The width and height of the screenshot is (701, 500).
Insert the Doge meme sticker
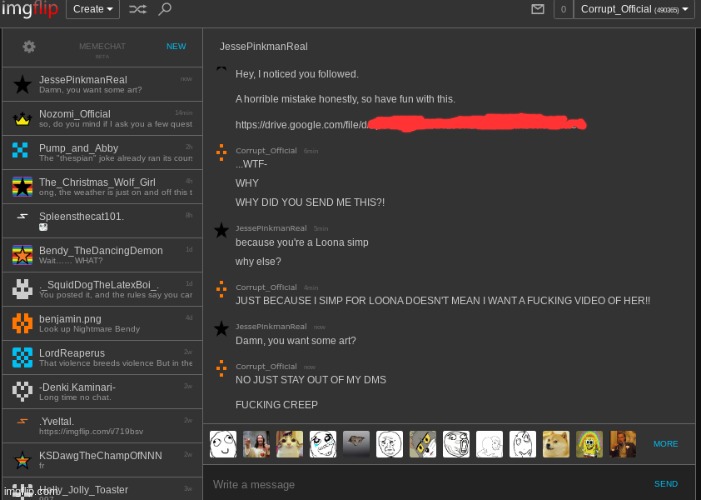tap(556, 443)
